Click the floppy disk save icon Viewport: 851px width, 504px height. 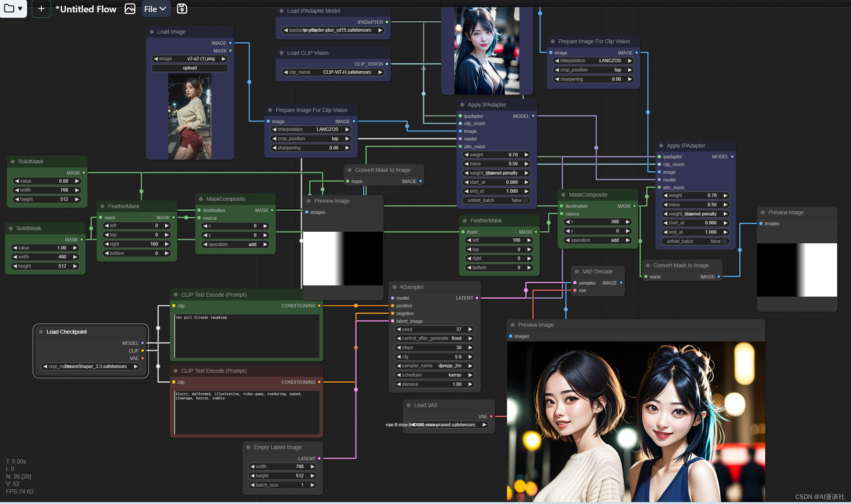[x=182, y=8]
